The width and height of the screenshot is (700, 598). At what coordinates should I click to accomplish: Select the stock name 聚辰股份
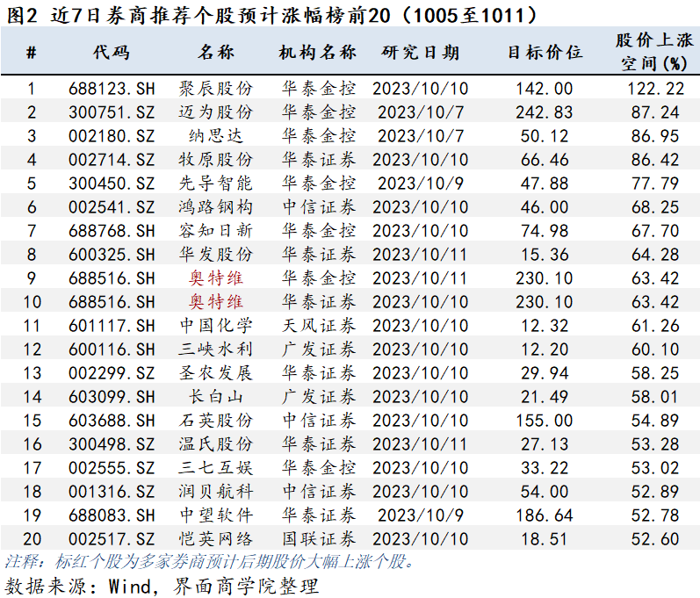(216, 89)
